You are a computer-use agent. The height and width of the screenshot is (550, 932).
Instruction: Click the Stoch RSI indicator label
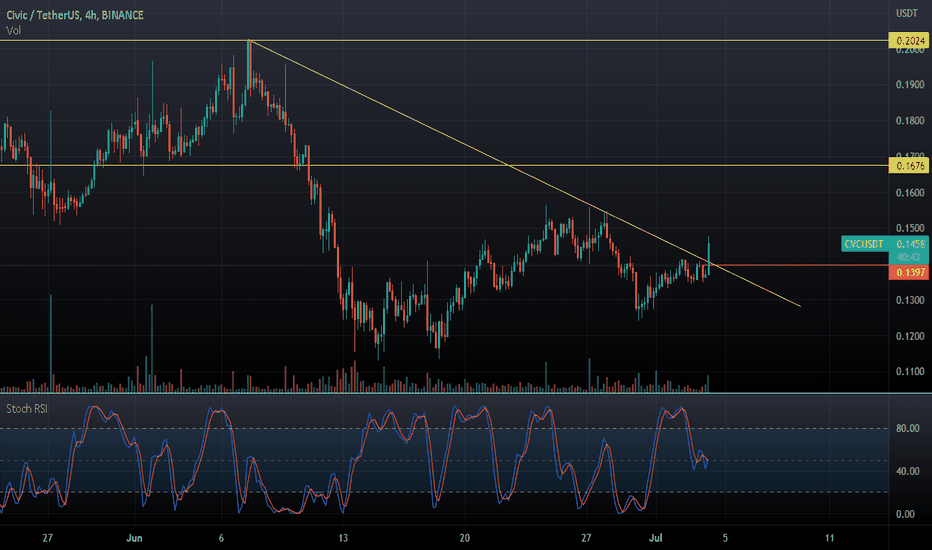pyautogui.click(x=27, y=408)
